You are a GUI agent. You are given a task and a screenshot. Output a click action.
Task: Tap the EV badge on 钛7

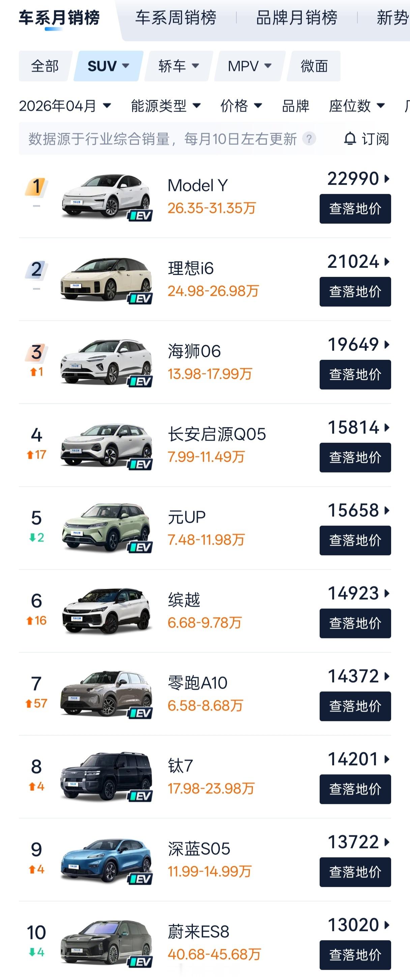[x=140, y=796]
